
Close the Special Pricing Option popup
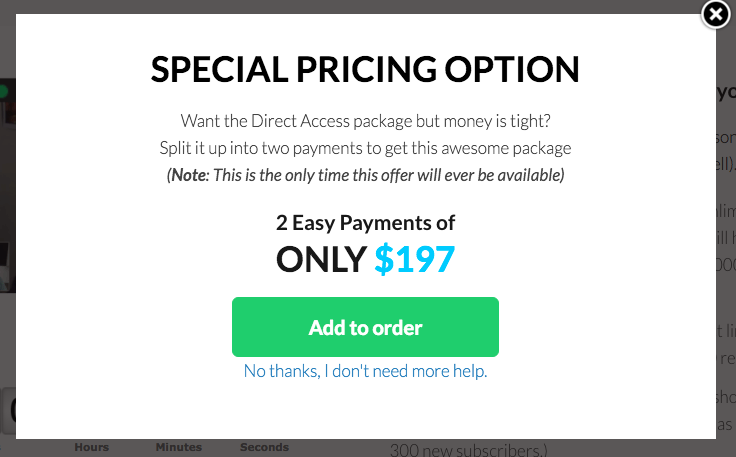(x=715, y=15)
